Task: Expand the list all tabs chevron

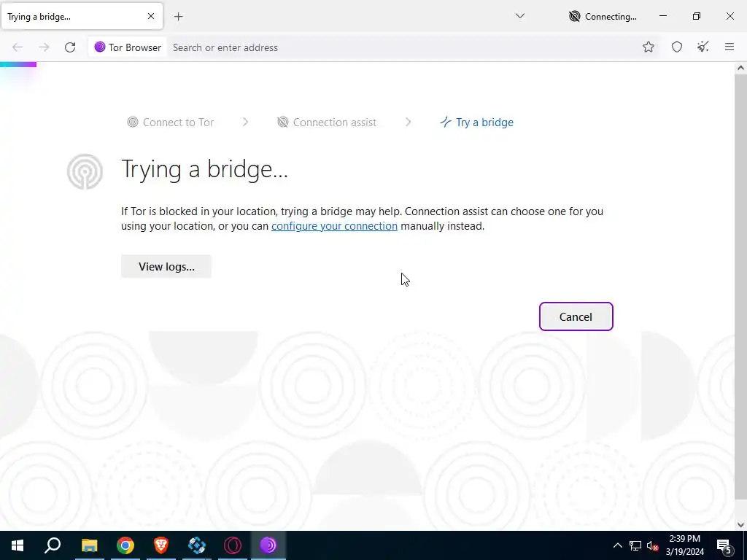Action: click(519, 16)
